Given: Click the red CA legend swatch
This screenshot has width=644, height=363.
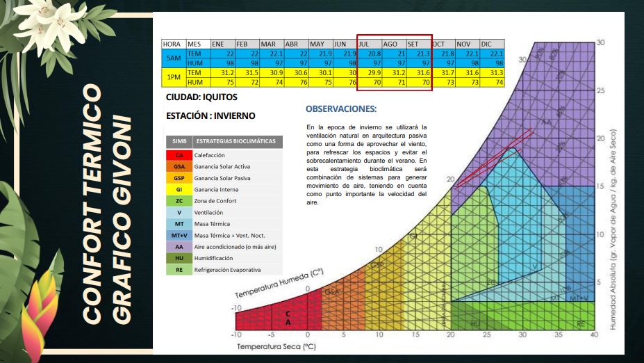Looking at the screenshot, I should click(x=179, y=155).
